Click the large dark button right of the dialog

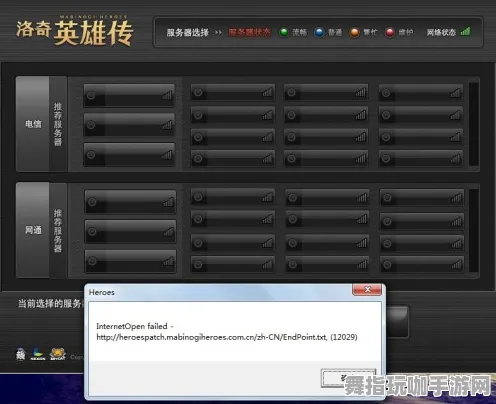pyautogui.click(x=397, y=322)
